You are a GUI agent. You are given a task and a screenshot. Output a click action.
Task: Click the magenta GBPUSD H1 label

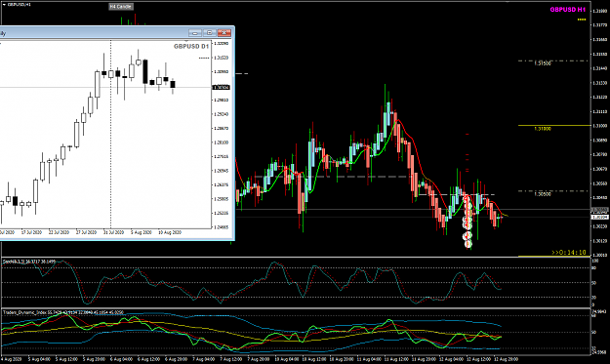click(x=568, y=10)
